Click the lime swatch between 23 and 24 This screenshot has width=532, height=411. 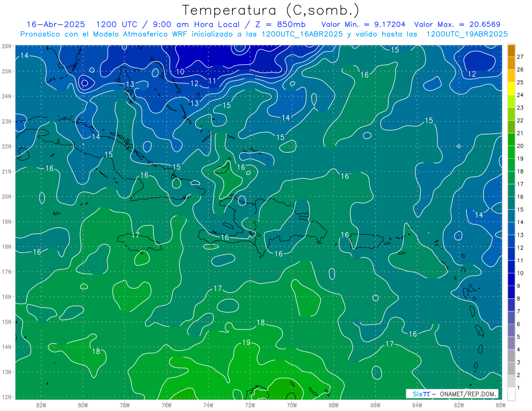pyautogui.click(x=511, y=102)
